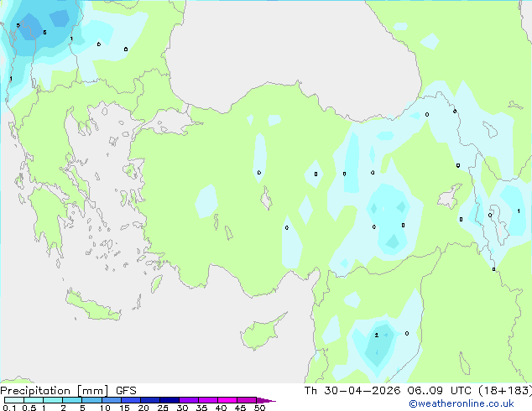Select the 2–5 mm legend color swatch
The image size is (532, 411).
coord(72,400)
